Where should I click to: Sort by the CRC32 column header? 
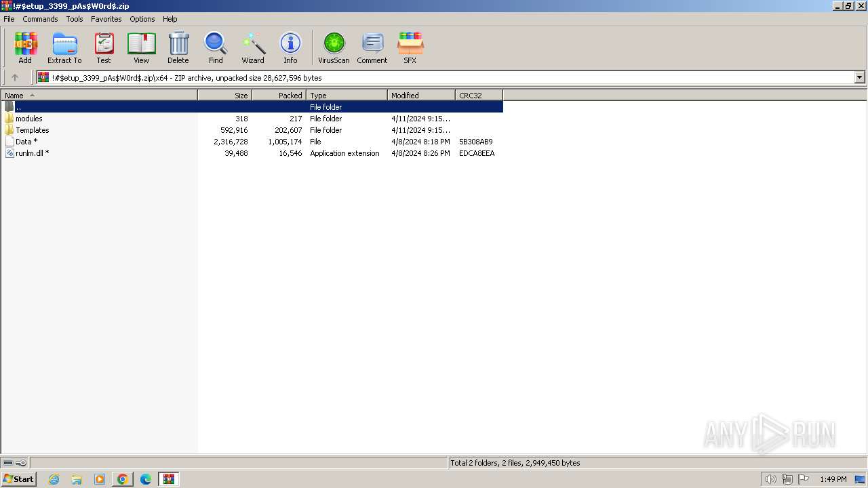(479, 96)
